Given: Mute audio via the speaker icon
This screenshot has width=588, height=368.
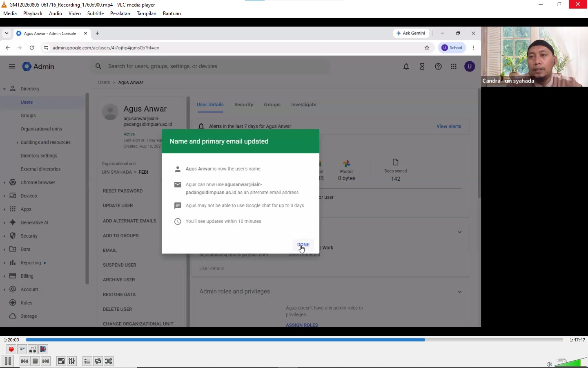Looking at the screenshot, I should click(x=549, y=364).
